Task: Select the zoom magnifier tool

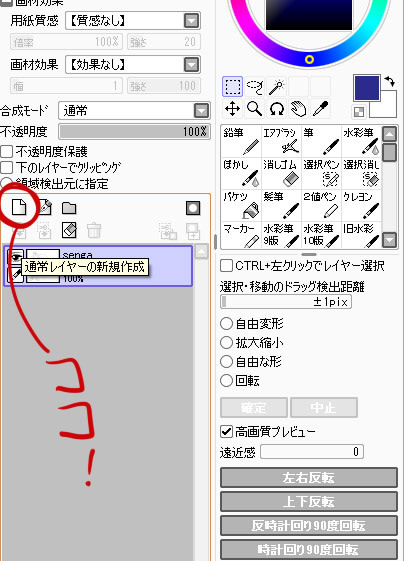Action: coord(254,108)
